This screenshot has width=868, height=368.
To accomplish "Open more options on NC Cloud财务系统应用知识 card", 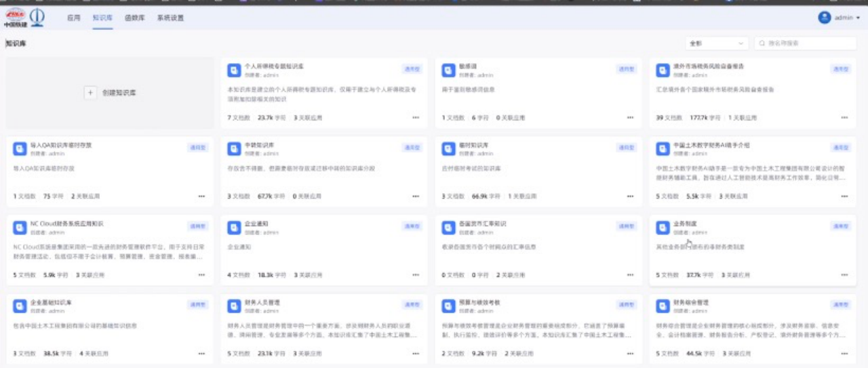I will tap(201, 275).
